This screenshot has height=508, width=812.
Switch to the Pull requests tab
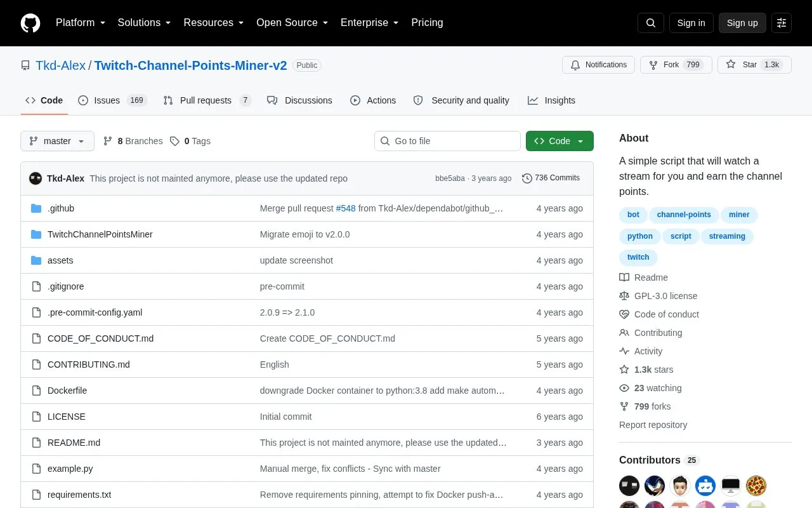pyautogui.click(x=207, y=100)
